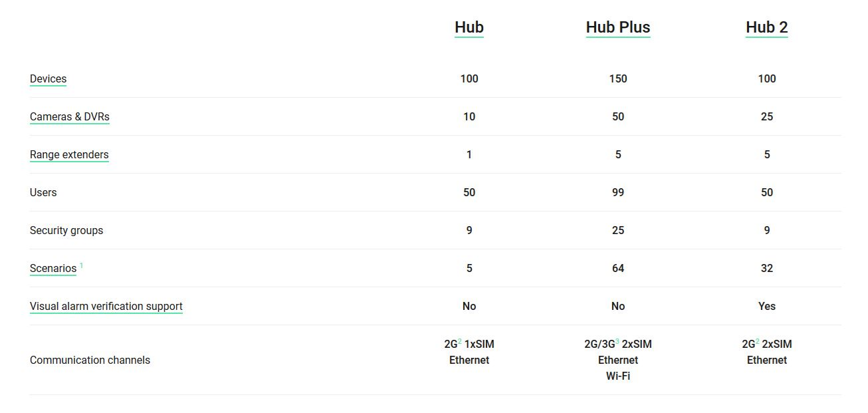
Task: Click the Range extenders link
Action: (69, 154)
